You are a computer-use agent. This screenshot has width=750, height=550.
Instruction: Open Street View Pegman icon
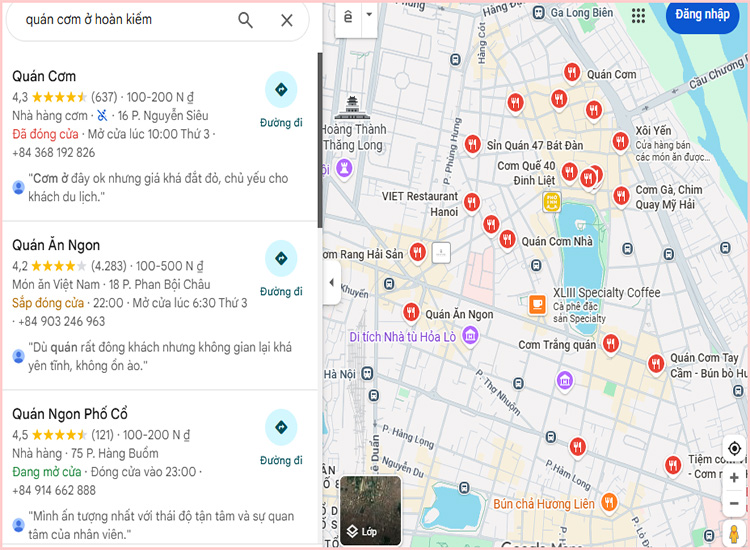[x=734, y=533]
